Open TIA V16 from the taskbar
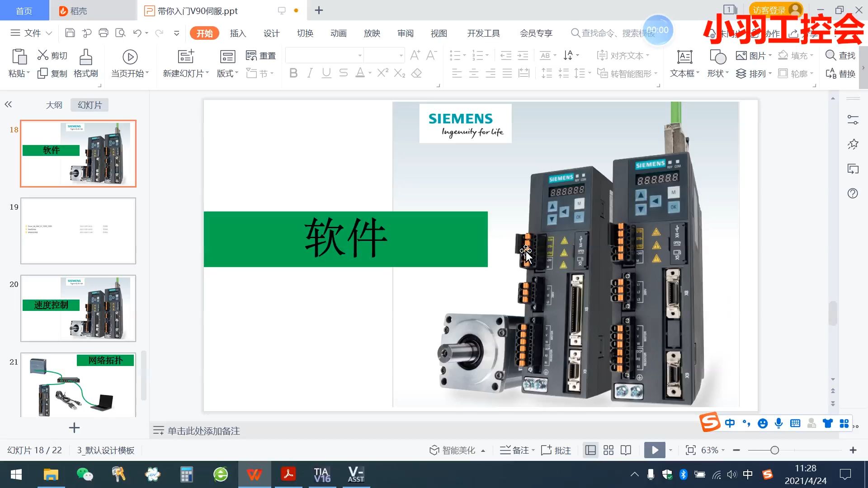This screenshot has height=488, width=868. point(322,474)
